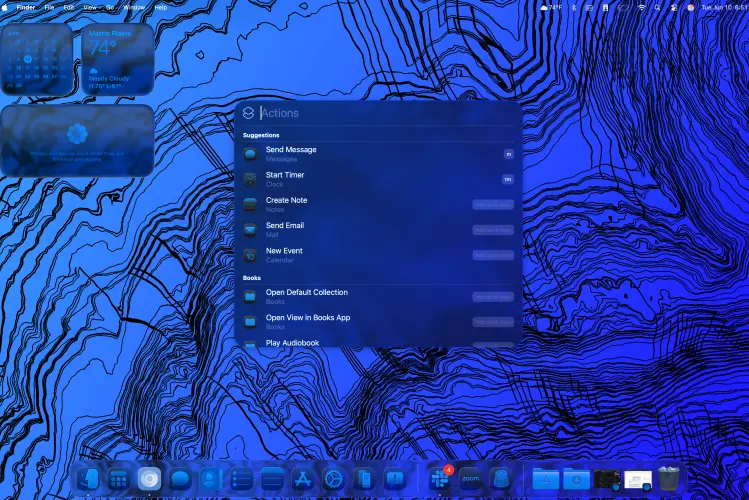Screen dimensions: 749x500
Task: Add quick keys for Open View in Books App
Action: [x=493, y=322]
